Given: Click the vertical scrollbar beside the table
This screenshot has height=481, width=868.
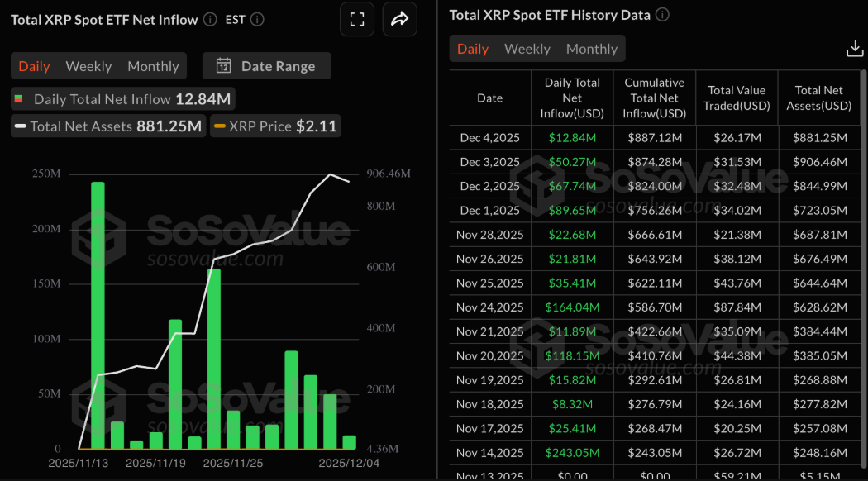Looking at the screenshot, I should coord(863,248).
